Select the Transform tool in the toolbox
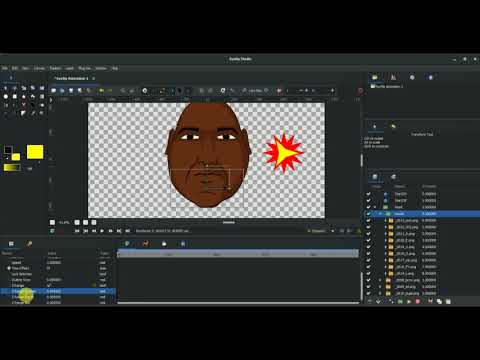The image size is (480, 360). coord(6,88)
